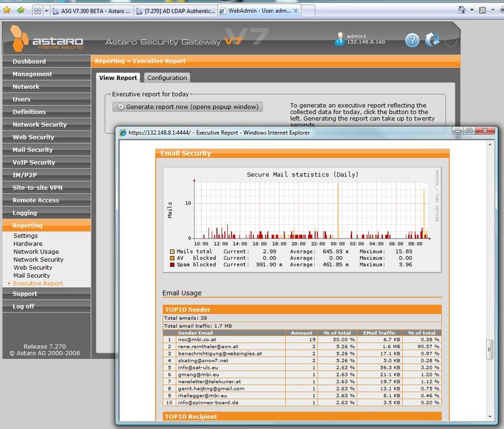Viewport: 504px width, 429px height.
Task: Open the WebAdmin online help icon
Action: coord(412,40)
